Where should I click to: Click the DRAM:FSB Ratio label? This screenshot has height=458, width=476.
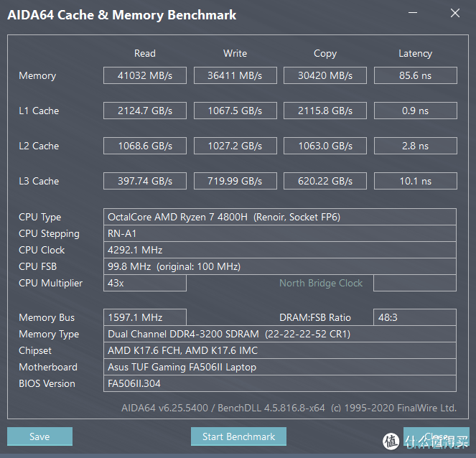click(315, 317)
